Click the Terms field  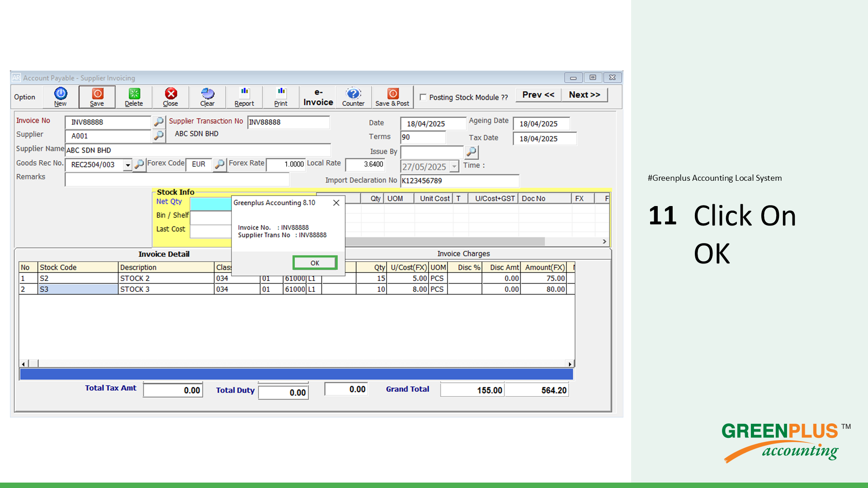pos(423,137)
